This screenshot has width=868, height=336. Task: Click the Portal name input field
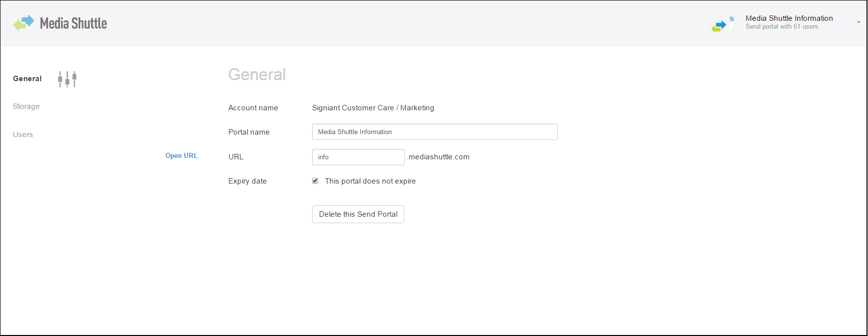[x=435, y=132]
